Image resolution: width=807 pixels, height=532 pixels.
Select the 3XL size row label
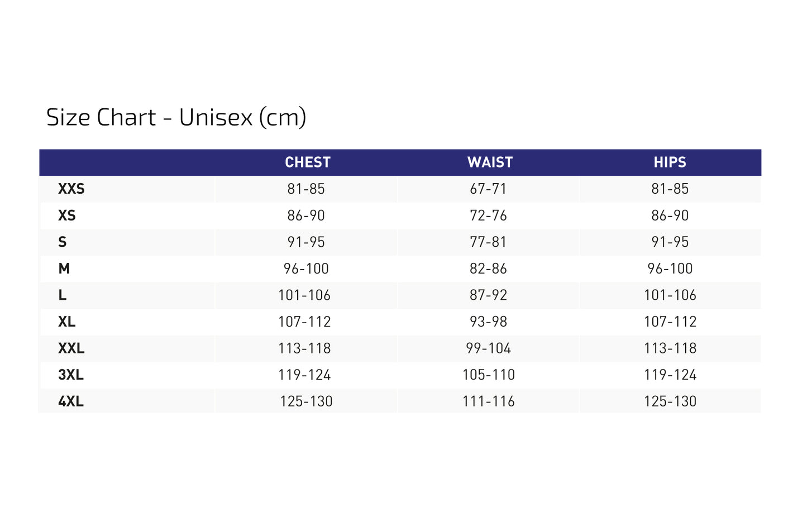pos(71,375)
